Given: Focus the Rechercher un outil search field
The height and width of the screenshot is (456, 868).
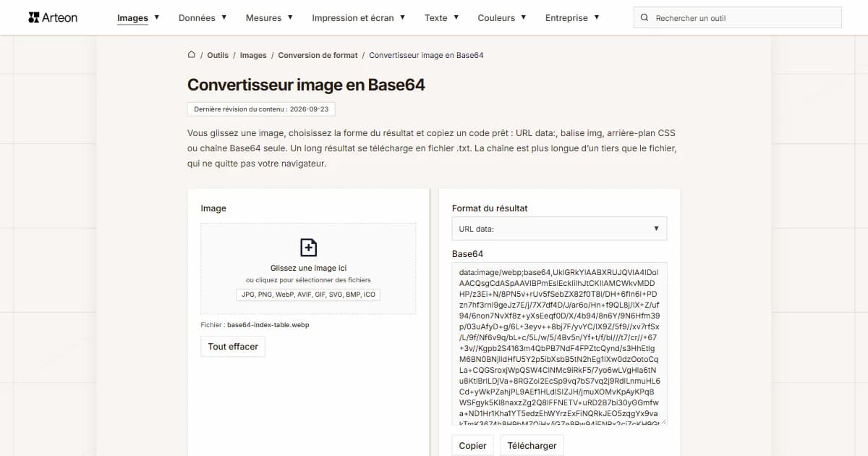Looking at the screenshot, I should [x=737, y=17].
